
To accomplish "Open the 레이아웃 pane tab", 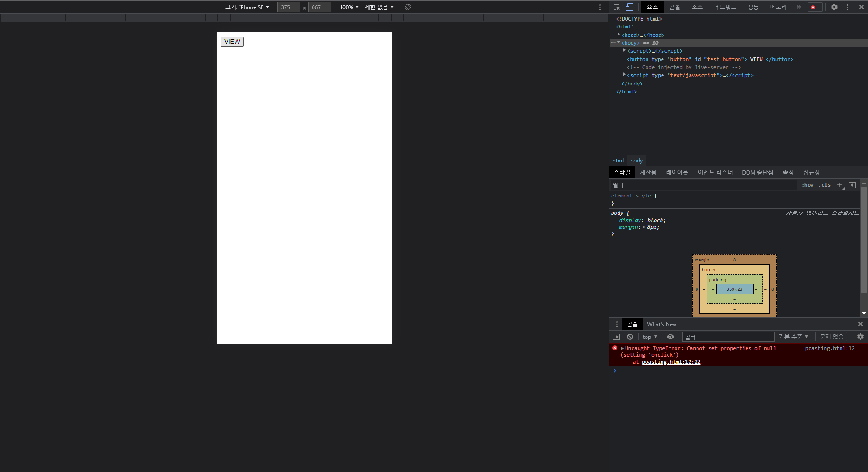I will 677,172.
